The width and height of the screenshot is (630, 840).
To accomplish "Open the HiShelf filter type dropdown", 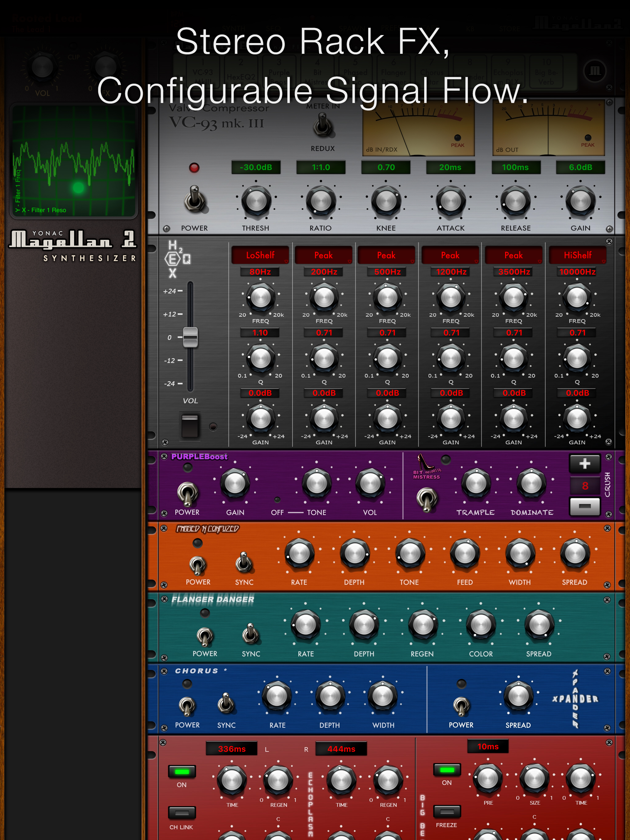I will coord(578,255).
